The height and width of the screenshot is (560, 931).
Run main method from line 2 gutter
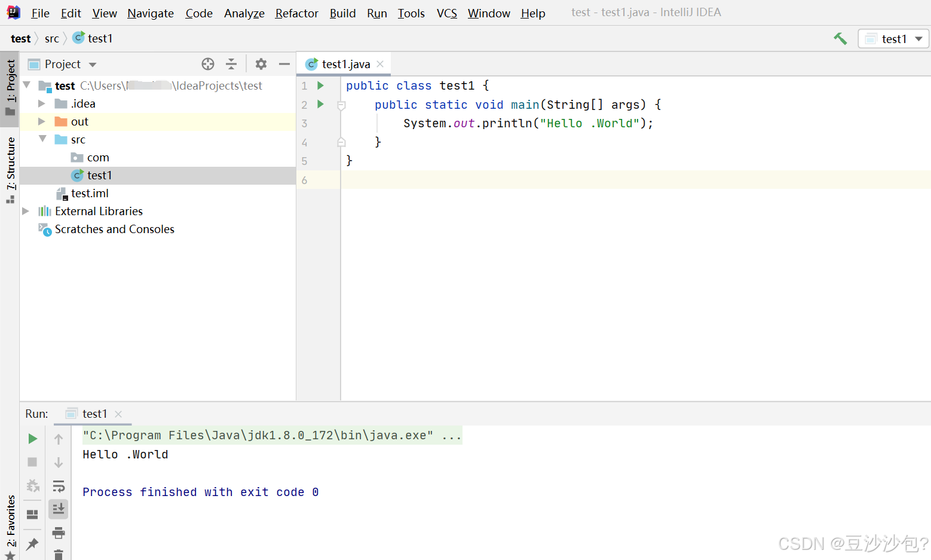pyautogui.click(x=320, y=104)
